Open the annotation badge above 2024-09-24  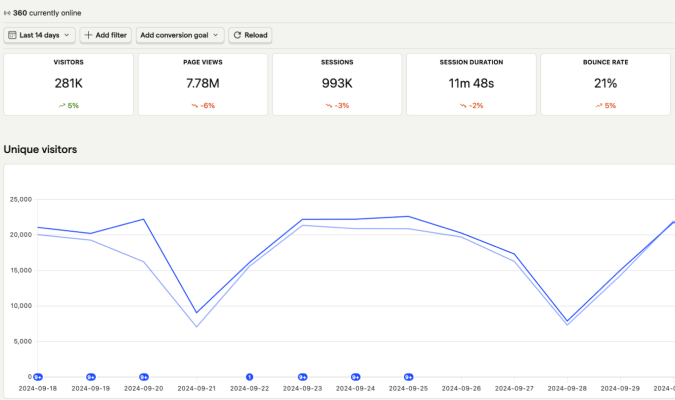355,377
